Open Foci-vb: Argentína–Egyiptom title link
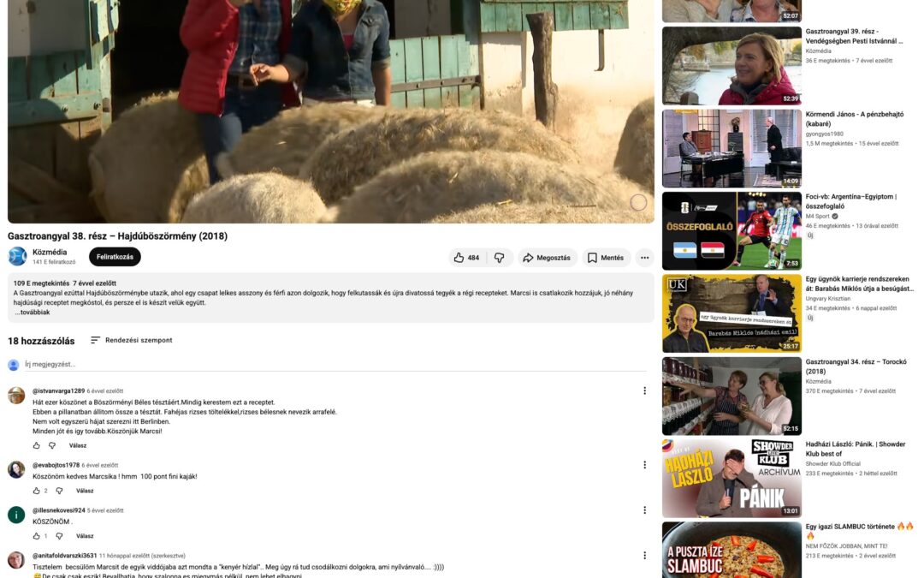 click(851, 201)
